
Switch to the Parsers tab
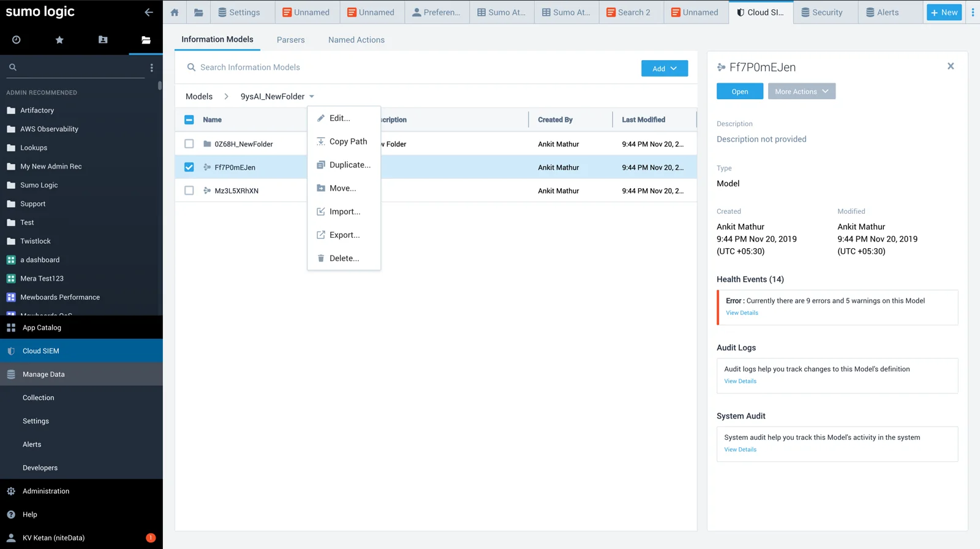point(290,40)
